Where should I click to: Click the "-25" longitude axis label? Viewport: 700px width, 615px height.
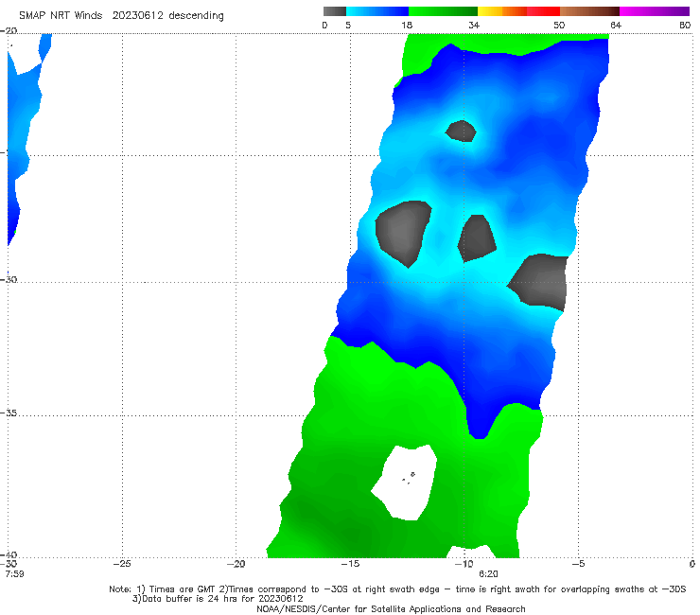[122, 564]
